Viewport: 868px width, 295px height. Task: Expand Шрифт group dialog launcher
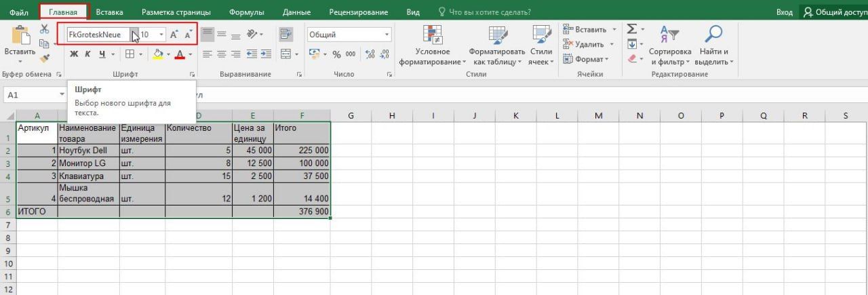192,74
